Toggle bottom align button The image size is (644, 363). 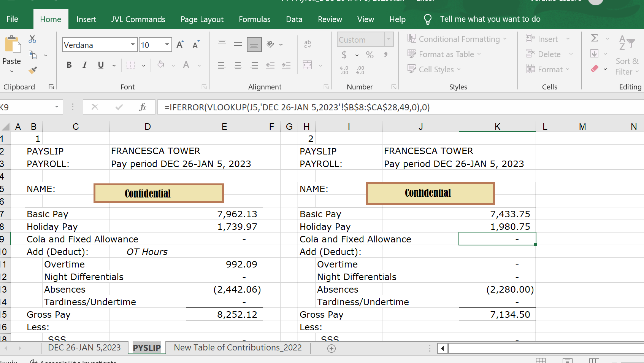254,45
